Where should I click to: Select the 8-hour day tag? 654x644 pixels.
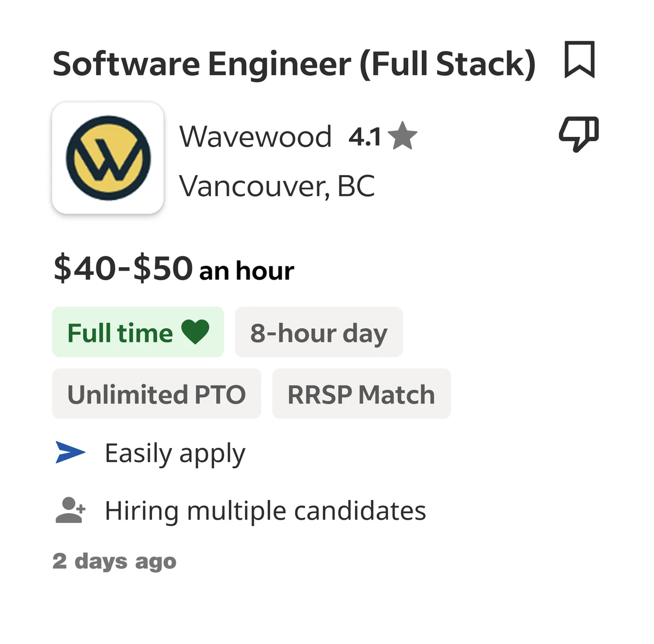pos(319,332)
